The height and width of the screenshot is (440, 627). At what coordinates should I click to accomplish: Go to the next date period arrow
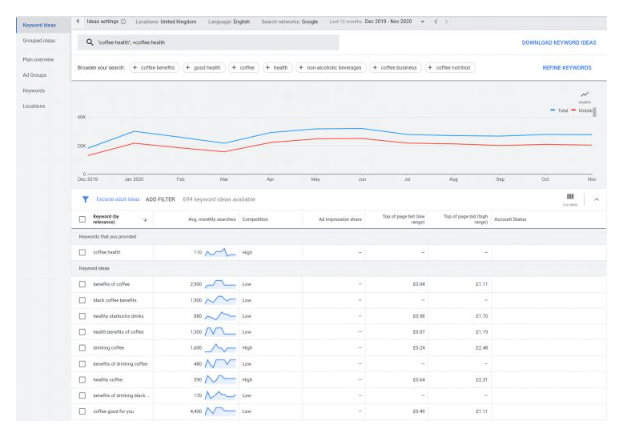pyautogui.click(x=446, y=21)
